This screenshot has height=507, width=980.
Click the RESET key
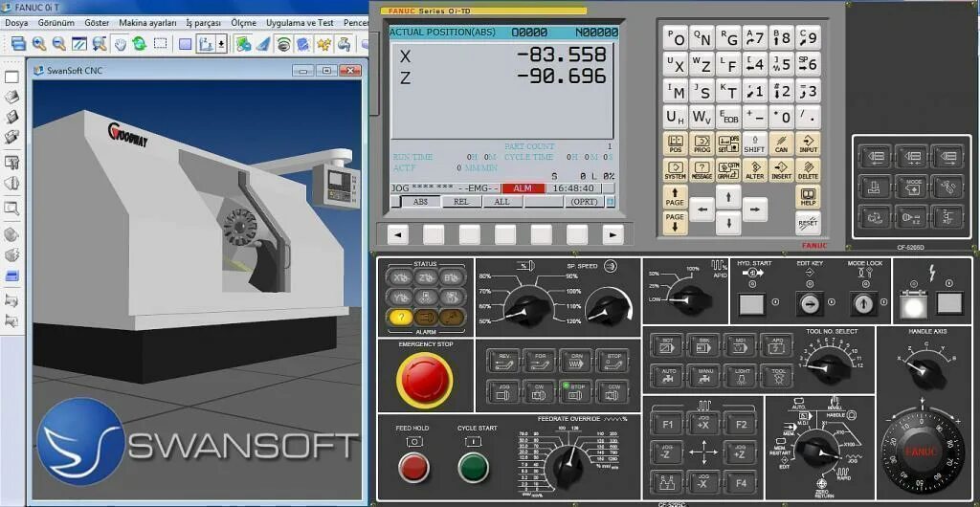point(808,223)
